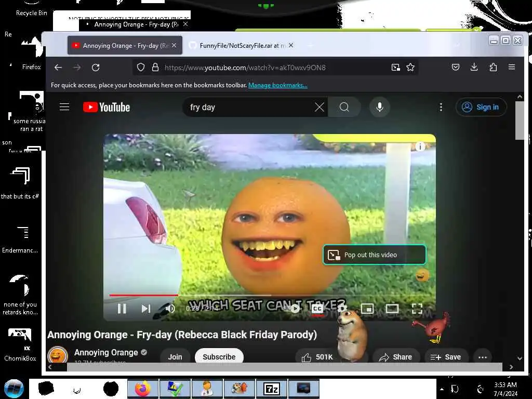Reload the YouTube page
This screenshot has width=532, height=399.
click(x=96, y=68)
